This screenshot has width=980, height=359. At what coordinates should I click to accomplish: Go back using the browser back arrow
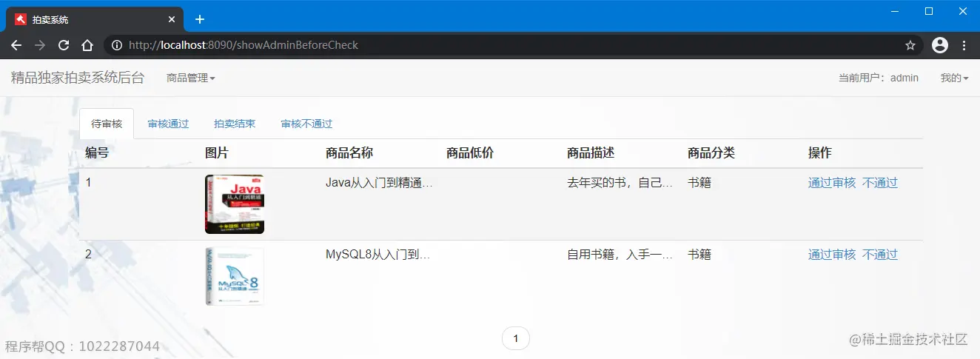(x=16, y=45)
